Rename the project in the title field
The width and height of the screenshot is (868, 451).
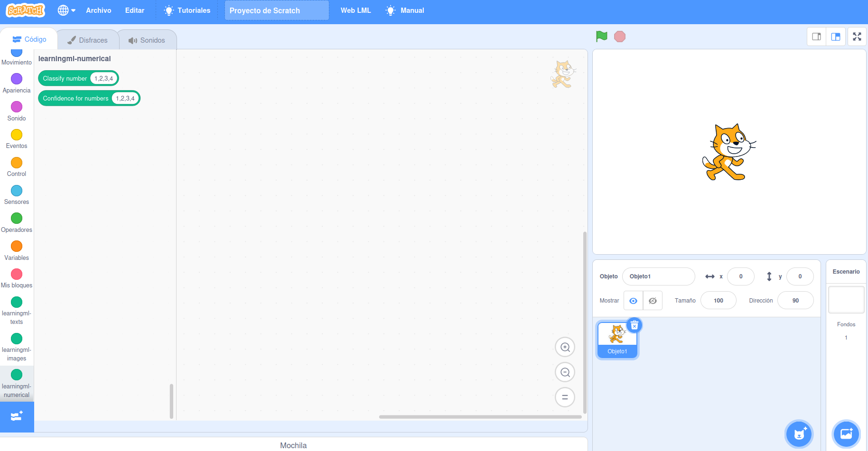[277, 10]
